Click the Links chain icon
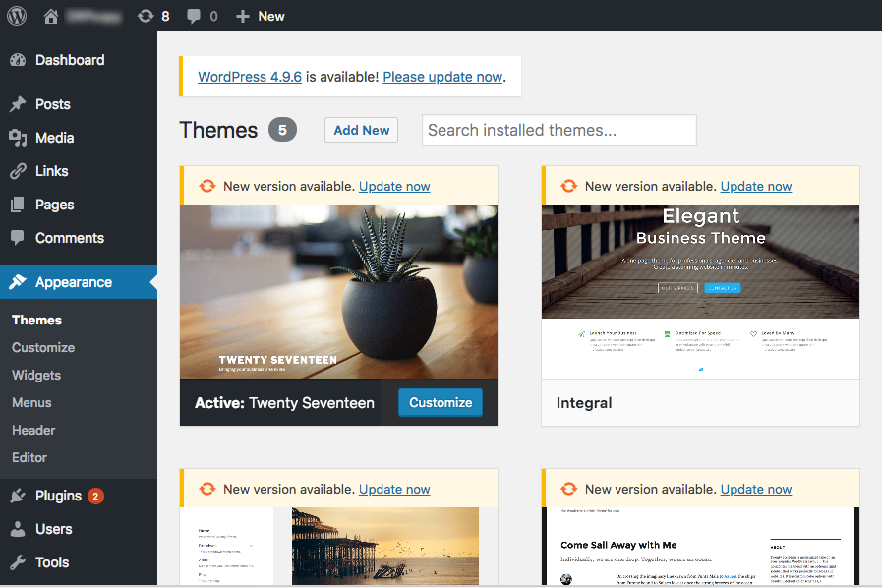882x588 pixels. [18, 171]
